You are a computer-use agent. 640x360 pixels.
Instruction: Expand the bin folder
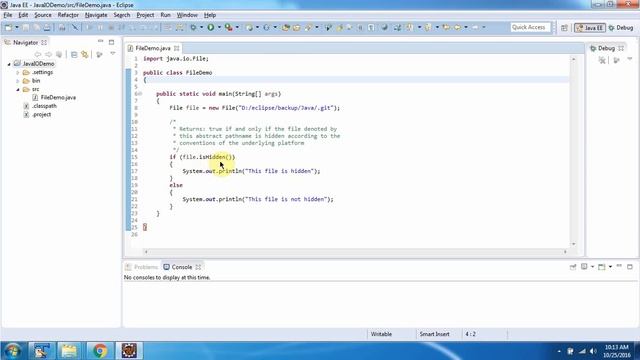[x=18, y=81]
